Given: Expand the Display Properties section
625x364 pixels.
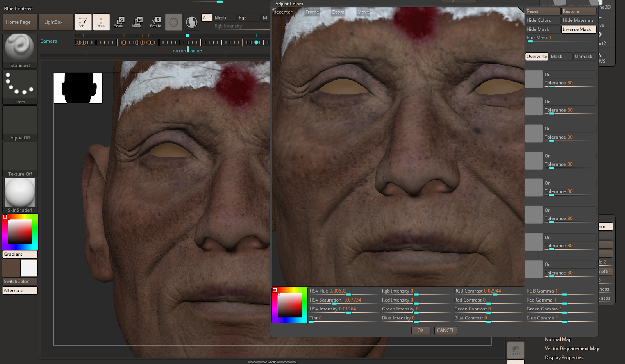Looking at the screenshot, I should [x=564, y=357].
